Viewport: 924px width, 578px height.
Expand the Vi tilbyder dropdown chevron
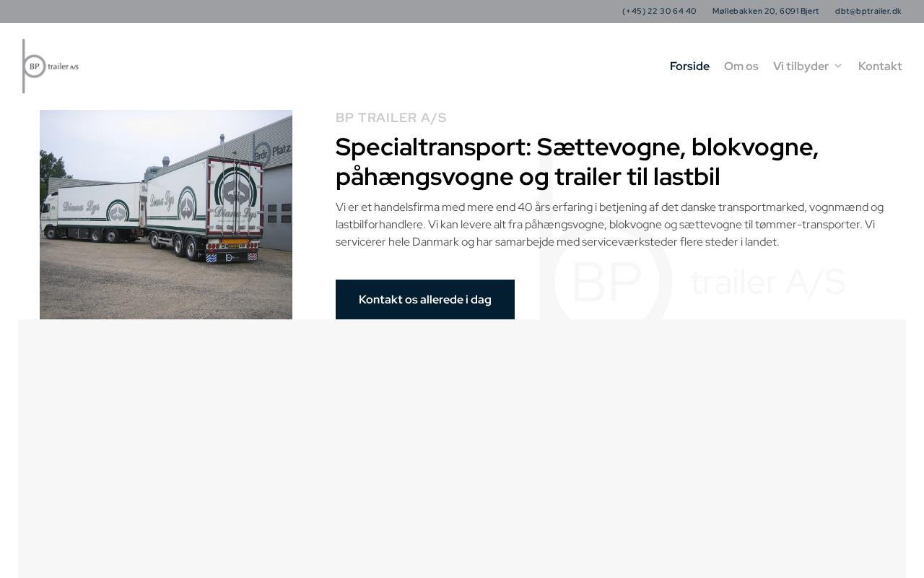(838, 66)
